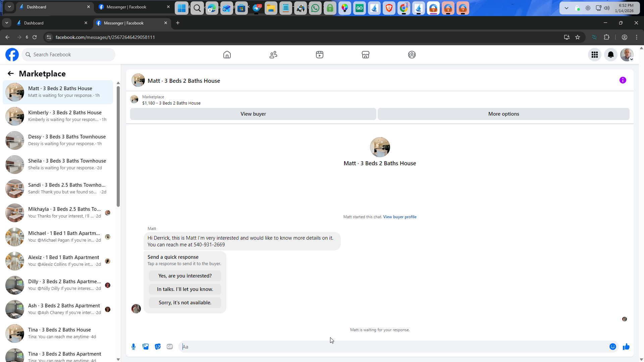This screenshot has height=362, width=644.
Task: Click the View buyer button
Action: pyautogui.click(x=253, y=114)
